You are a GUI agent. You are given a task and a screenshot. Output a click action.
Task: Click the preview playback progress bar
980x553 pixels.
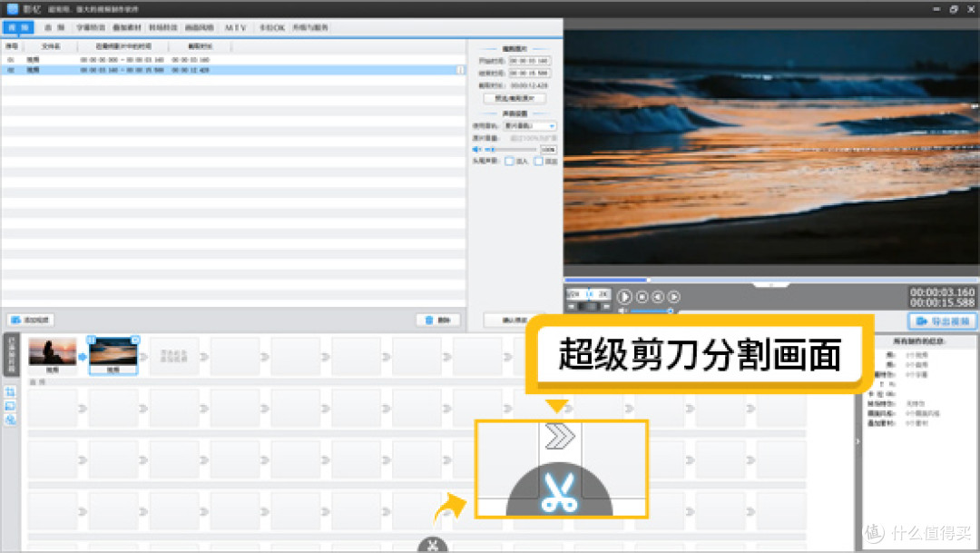tap(771, 280)
